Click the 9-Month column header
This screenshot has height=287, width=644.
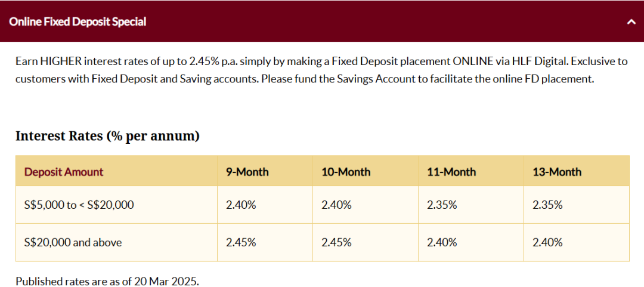click(x=247, y=171)
